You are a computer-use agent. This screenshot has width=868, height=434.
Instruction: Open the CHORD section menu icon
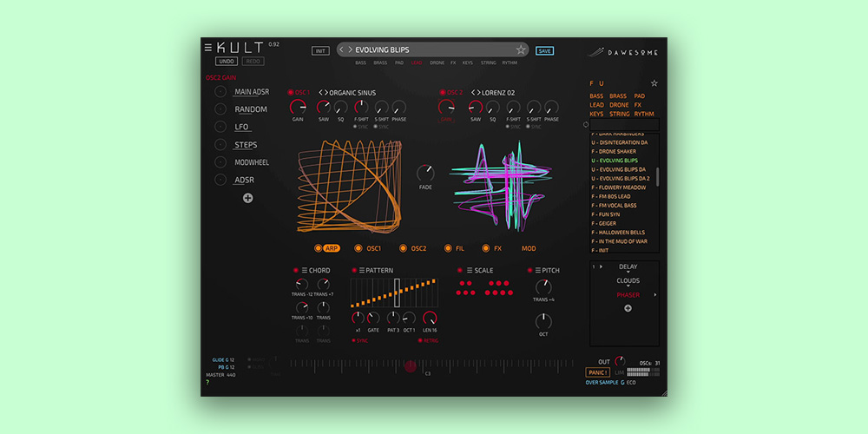tap(304, 271)
